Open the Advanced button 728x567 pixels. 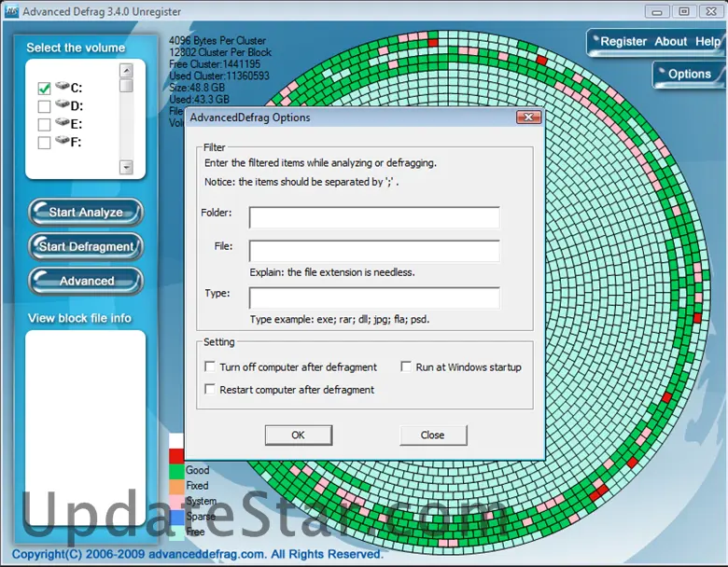click(86, 282)
